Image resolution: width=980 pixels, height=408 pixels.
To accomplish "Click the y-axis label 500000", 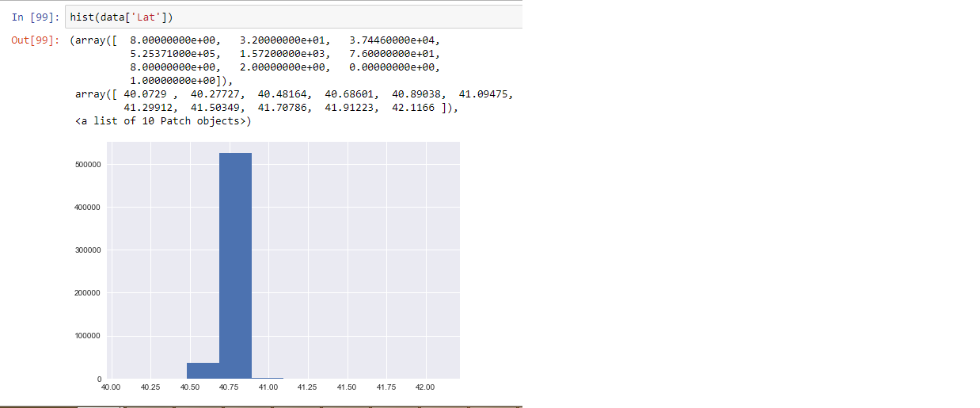I will click(89, 165).
